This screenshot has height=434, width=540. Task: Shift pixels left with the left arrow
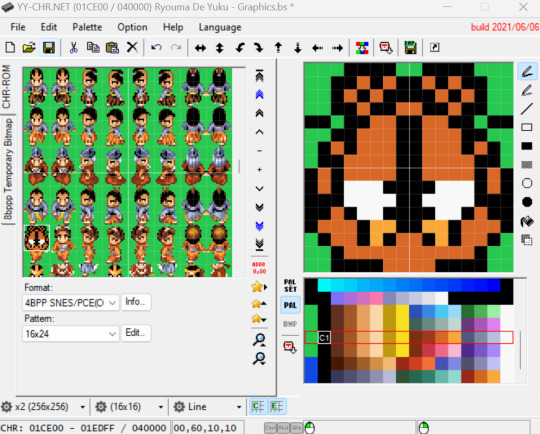(x=318, y=48)
